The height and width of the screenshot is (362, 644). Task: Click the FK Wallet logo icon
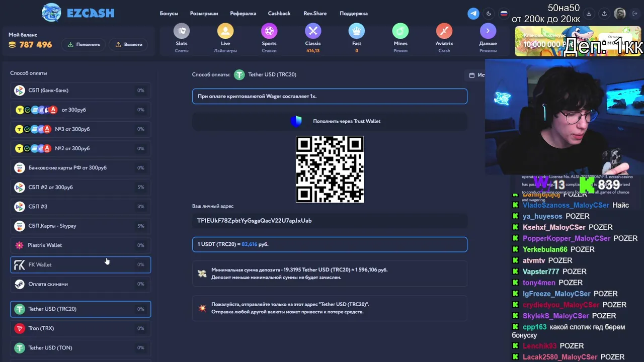click(19, 264)
